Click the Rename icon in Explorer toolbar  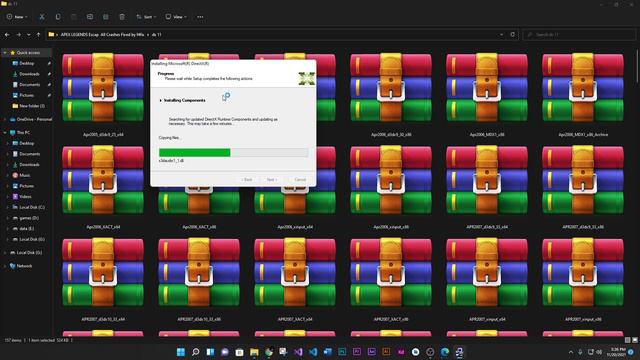tap(90, 17)
